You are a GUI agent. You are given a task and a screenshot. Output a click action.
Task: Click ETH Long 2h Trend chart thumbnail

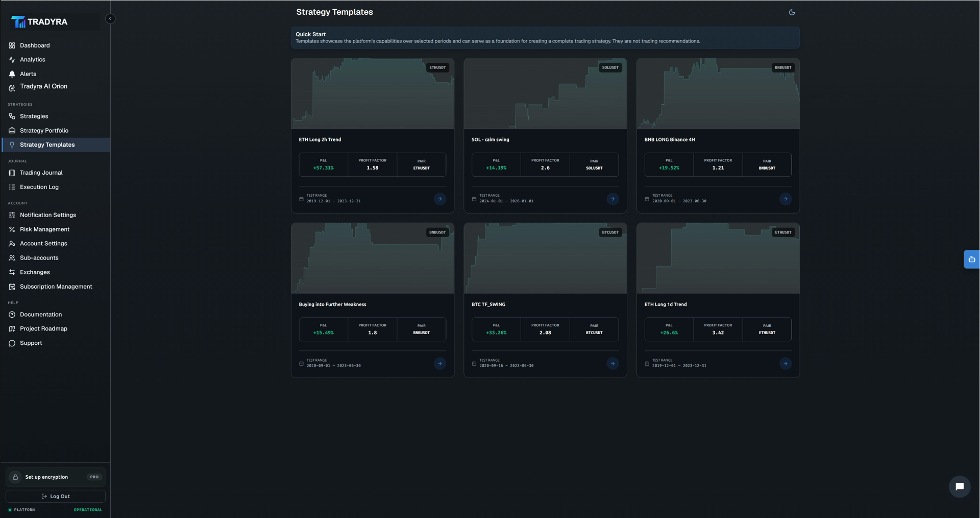point(373,93)
